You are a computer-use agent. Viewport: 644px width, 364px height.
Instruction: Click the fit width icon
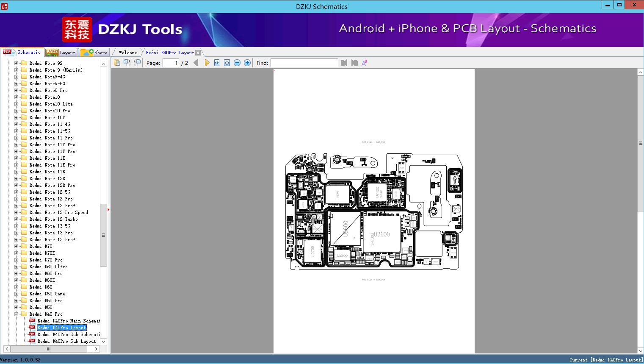point(217,63)
